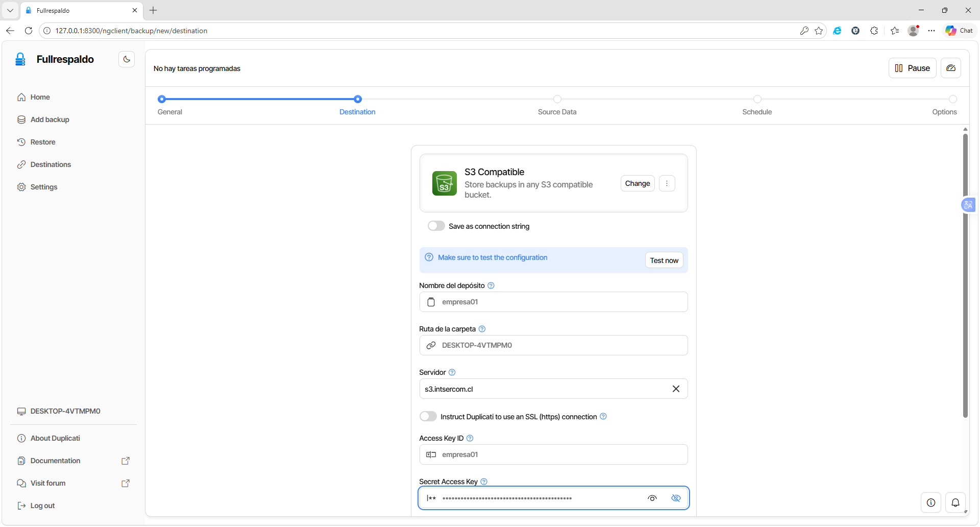Click the Pause button
The height and width of the screenshot is (527, 980).
[x=913, y=68]
